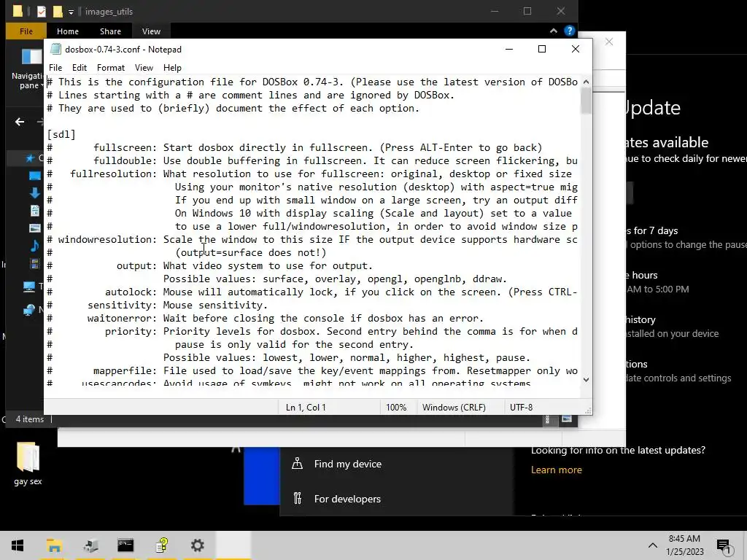Viewport: 747px width, 560px height.
Task: Open Find my device in Settings
Action: 348,464
